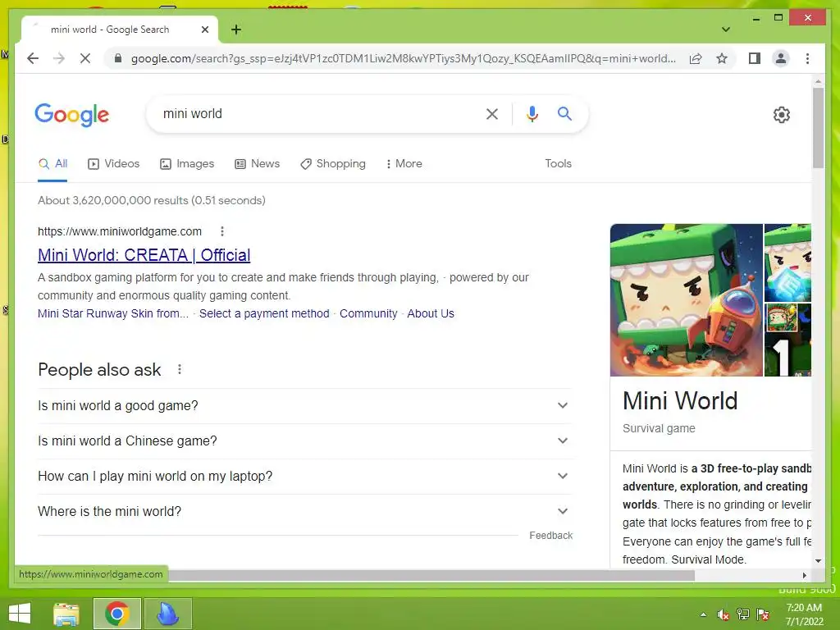Open File Explorer from taskbar

[66, 614]
